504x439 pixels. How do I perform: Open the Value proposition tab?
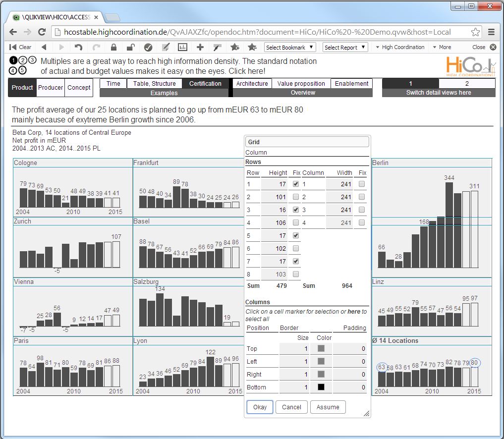click(301, 84)
